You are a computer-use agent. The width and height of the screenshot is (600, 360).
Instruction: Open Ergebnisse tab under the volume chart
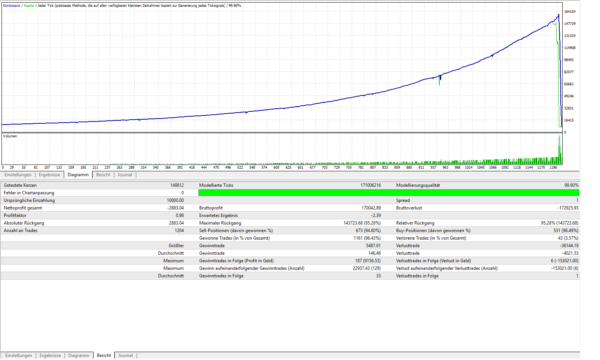coord(49,175)
